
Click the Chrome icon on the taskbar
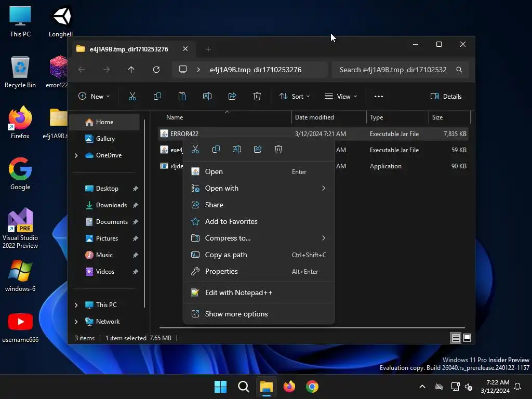(x=312, y=387)
